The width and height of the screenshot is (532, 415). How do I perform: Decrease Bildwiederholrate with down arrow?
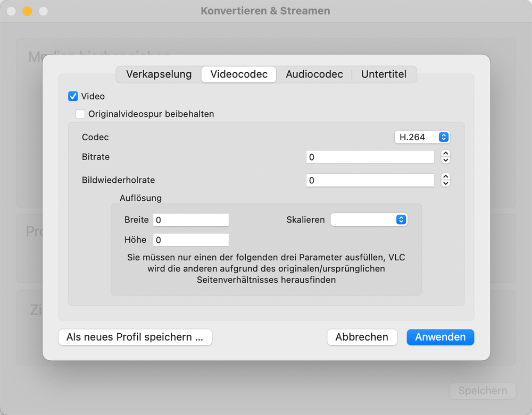point(446,183)
